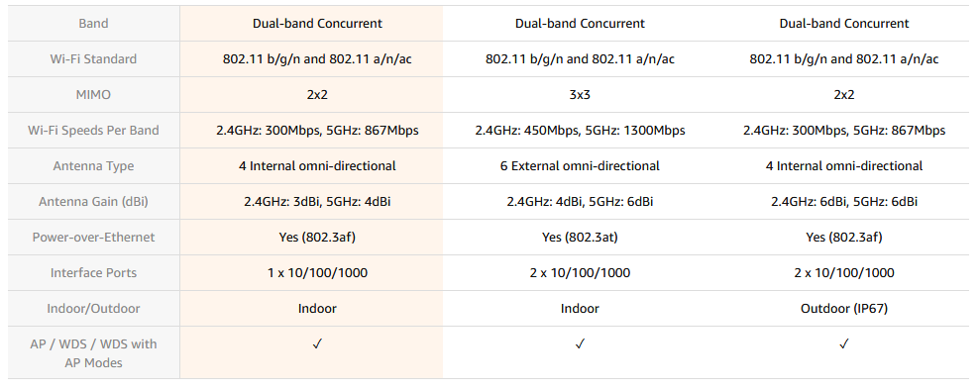Click Indoor/Outdoor row label
Viewport: 980px width, 390px height.
coord(94,308)
